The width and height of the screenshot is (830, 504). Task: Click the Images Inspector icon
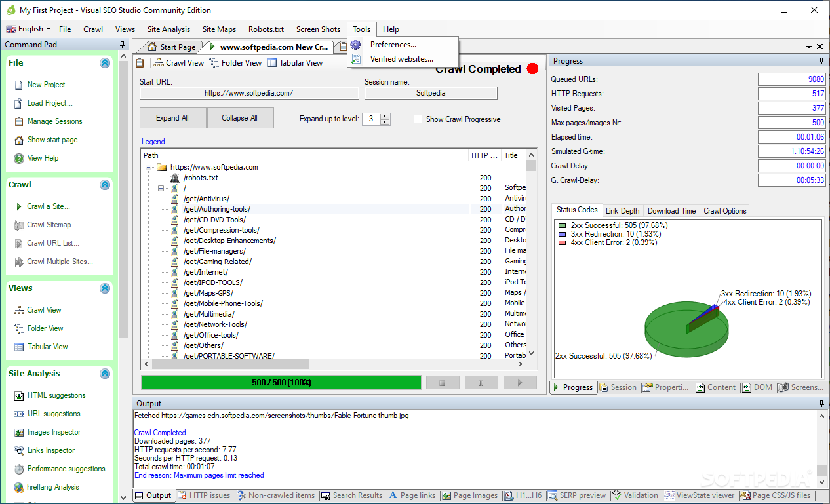(x=19, y=432)
